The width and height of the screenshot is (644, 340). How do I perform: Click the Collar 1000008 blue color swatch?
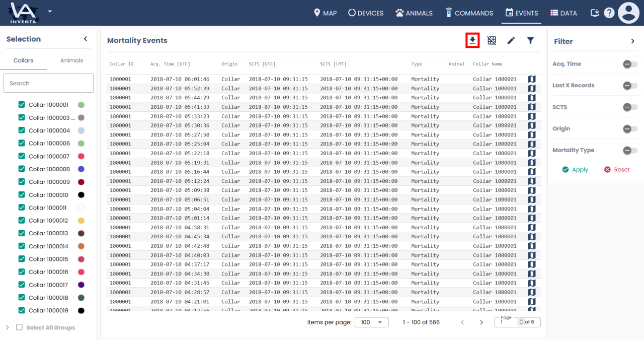[x=81, y=169]
